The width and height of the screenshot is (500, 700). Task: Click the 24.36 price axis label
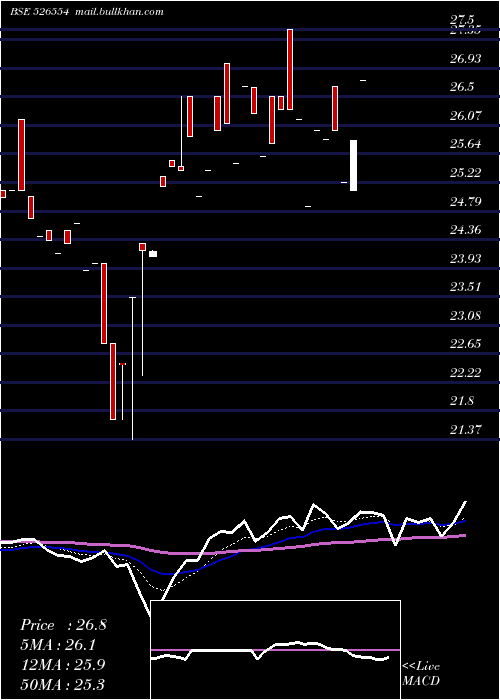coord(466,230)
